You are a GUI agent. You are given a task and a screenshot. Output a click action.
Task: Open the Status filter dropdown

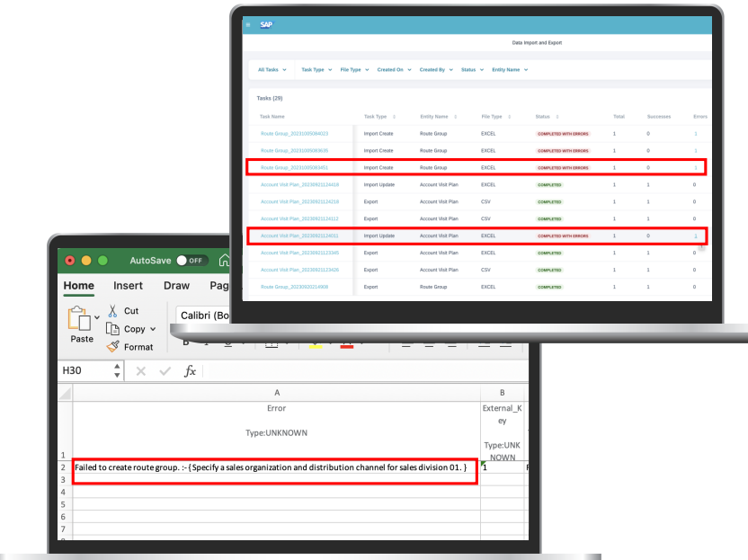point(472,69)
